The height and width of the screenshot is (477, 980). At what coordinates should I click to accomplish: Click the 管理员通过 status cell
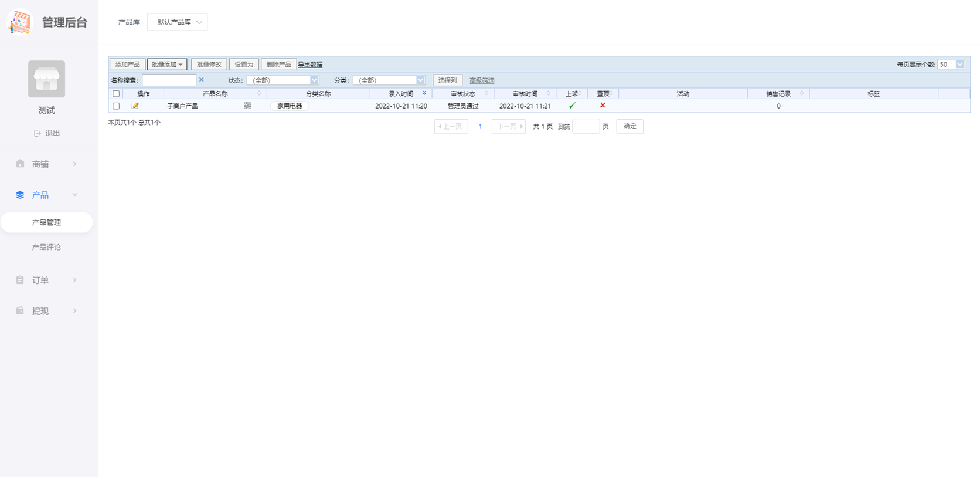coord(463,106)
